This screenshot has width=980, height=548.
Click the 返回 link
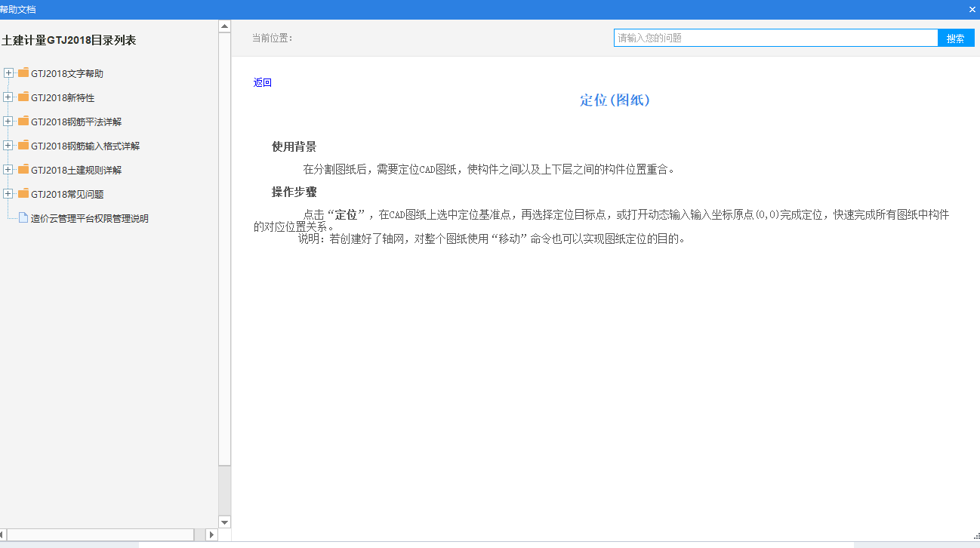pos(263,83)
